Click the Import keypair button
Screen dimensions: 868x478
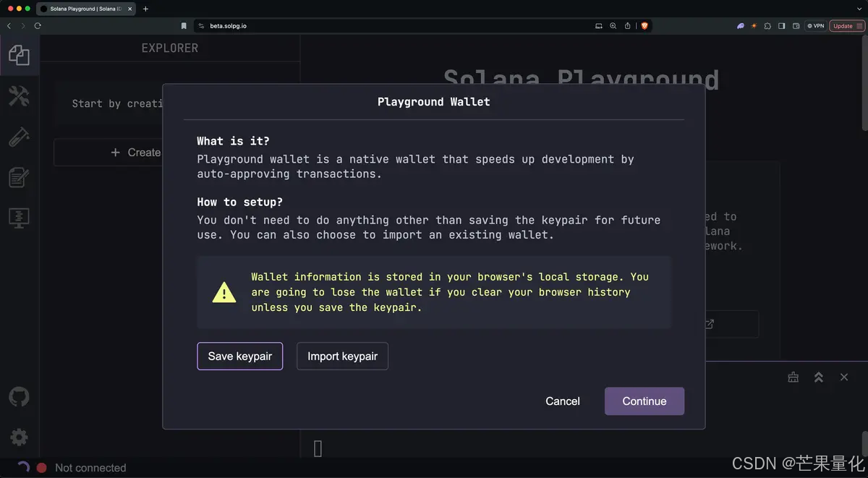coord(342,356)
